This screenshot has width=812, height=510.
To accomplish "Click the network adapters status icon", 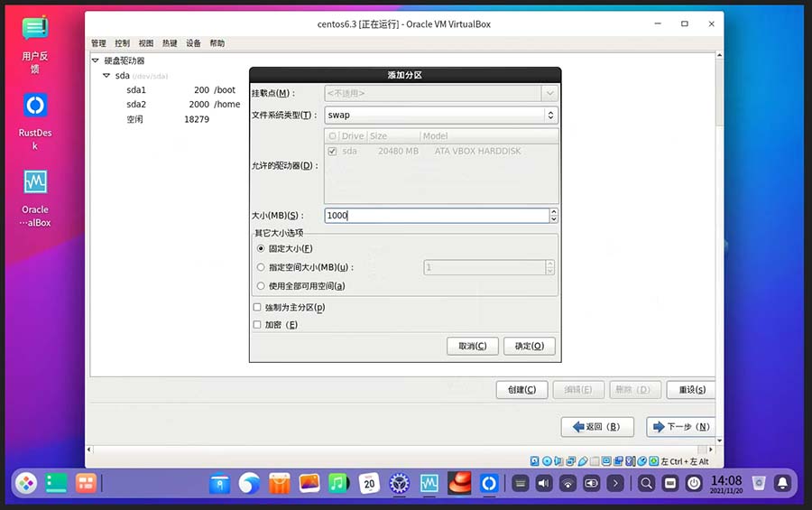I will click(571, 460).
